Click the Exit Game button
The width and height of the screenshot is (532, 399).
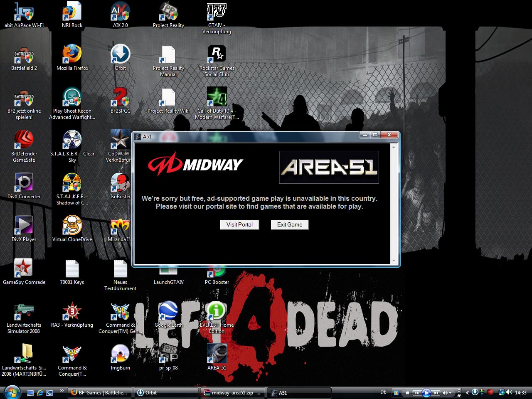pyautogui.click(x=290, y=224)
